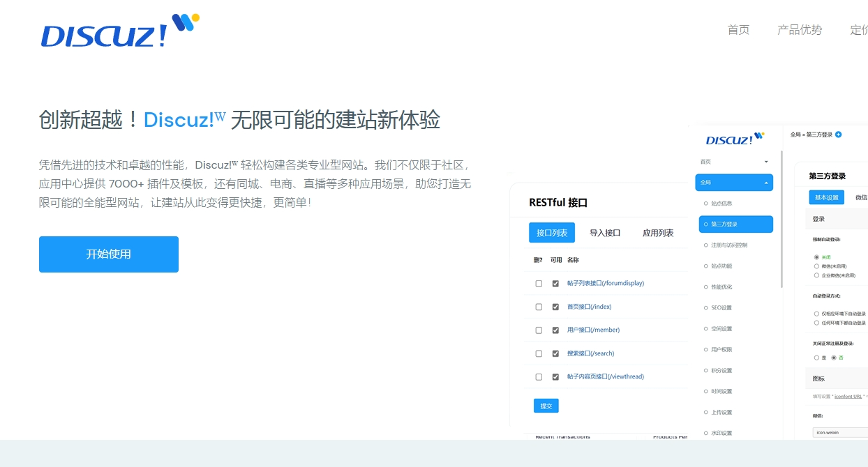Viewport: 868px width, 467px height.
Task: Mark the delete checkbox for 搜索接口(/search)
Action: [539, 353]
